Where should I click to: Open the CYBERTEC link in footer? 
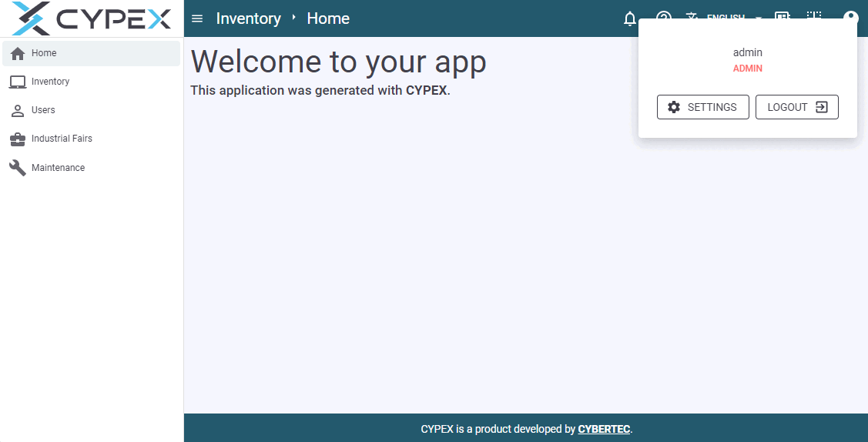pos(604,429)
